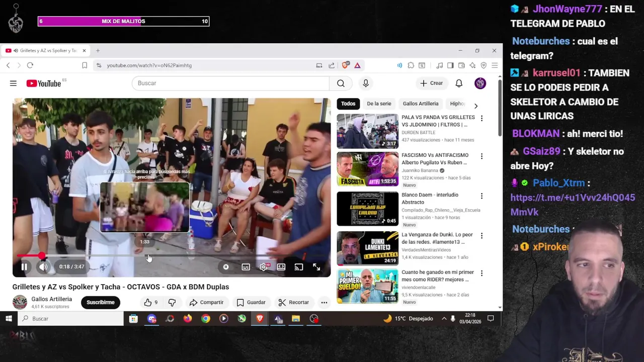Dislike the video with thumbs down
644x362 pixels.
[x=172, y=302]
